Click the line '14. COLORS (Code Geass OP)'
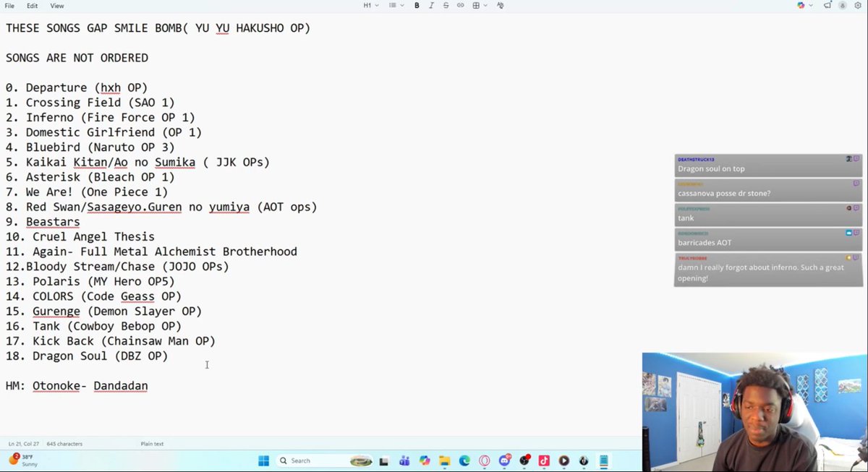The image size is (868, 472). (x=93, y=296)
